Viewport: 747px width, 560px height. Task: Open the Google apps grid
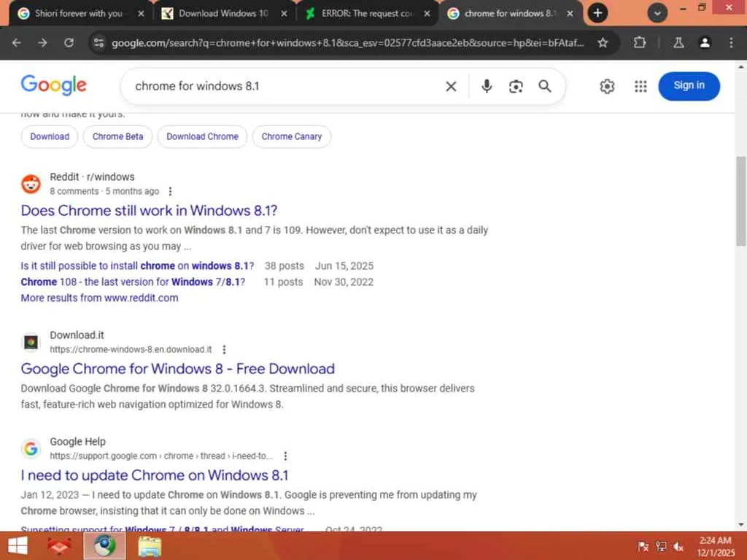640,86
